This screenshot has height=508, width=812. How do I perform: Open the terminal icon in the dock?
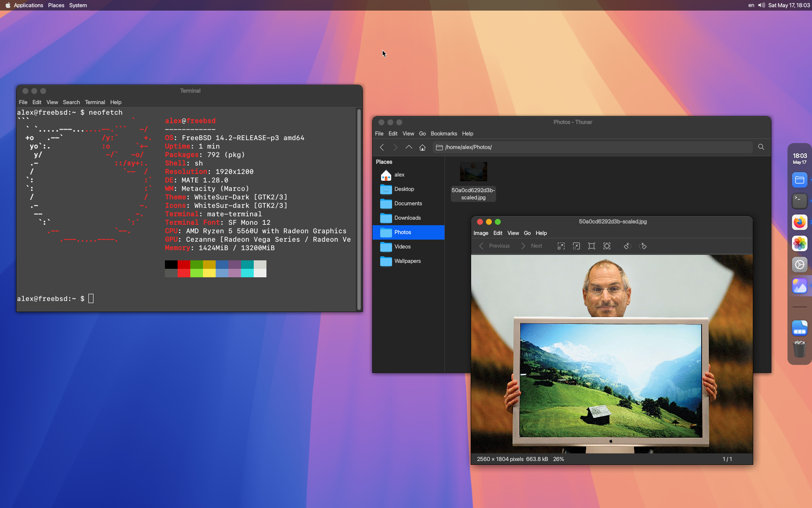click(x=800, y=201)
